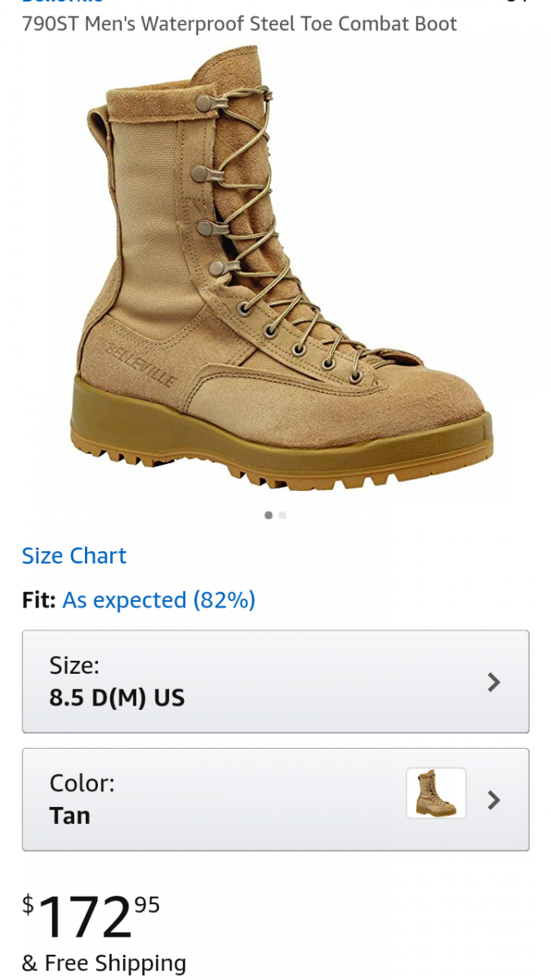The image size is (551, 980).
Task: Open the Size dropdown showing 8.5 D(M) US
Action: (x=275, y=682)
